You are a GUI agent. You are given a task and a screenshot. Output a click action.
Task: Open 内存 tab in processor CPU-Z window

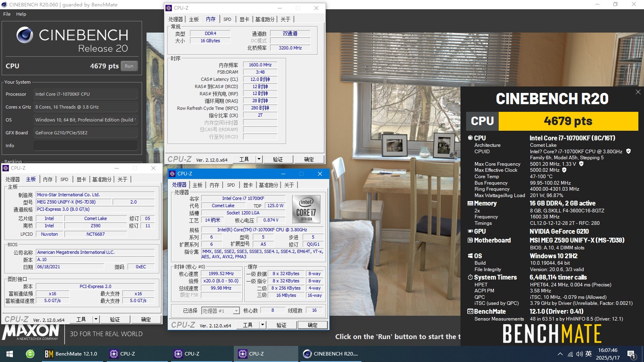pos(215,185)
